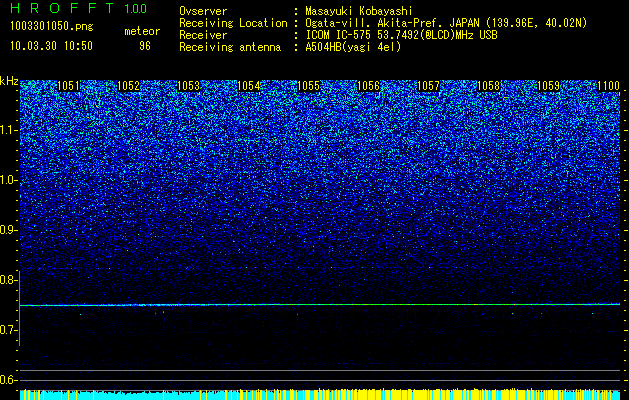Screen dimensions: 629x400
Task: Select the filename 1003301050.png
Action: pyautogui.click(x=52, y=27)
